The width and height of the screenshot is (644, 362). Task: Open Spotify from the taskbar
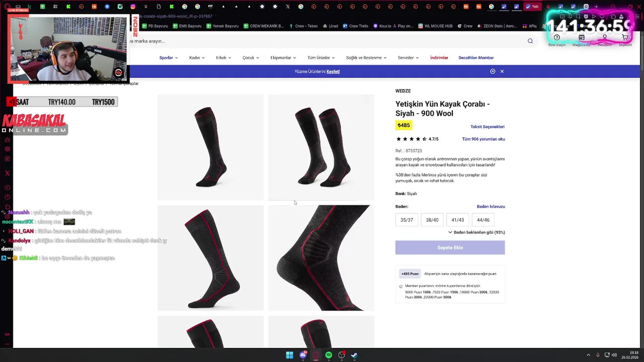click(x=329, y=355)
